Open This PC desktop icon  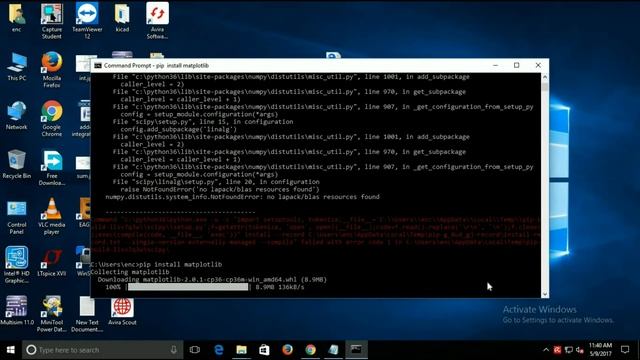click(x=17, y=67)
